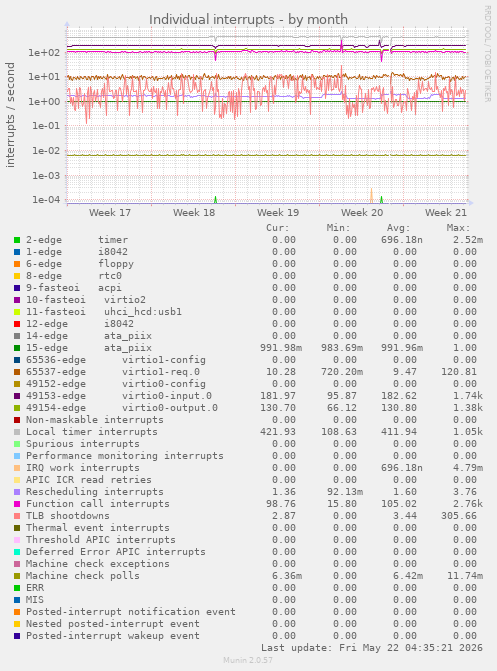Click the Last update timestamp text
The image size is (497, 671).
coord(372,648)
